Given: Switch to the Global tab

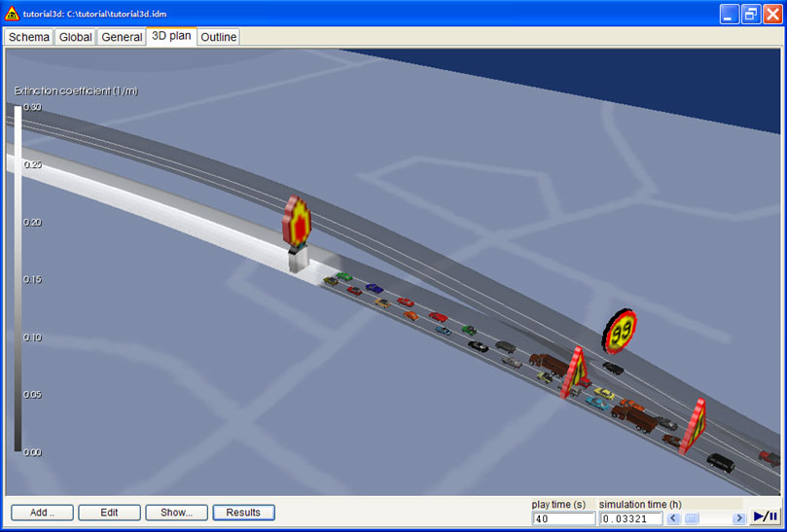Looking at the screenshot, I should pos(75,37).
